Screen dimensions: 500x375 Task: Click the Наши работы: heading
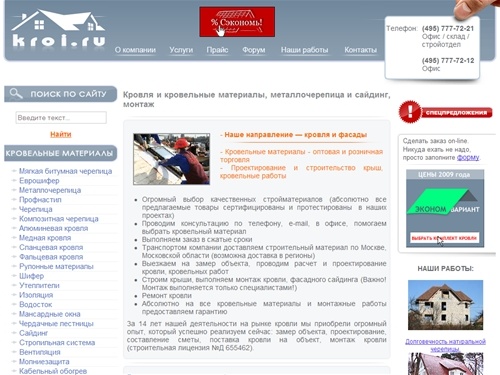pos(445,269)
